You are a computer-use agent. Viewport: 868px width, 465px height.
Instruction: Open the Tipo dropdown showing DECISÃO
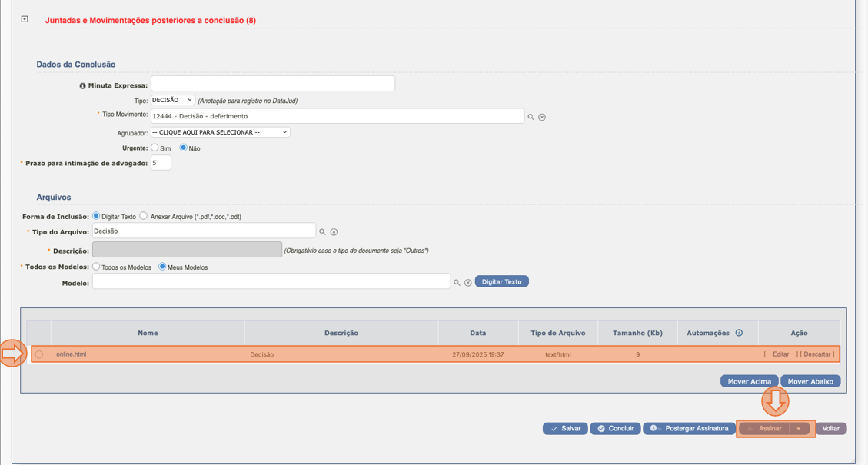pyautogui.click(x=172, y=100)
